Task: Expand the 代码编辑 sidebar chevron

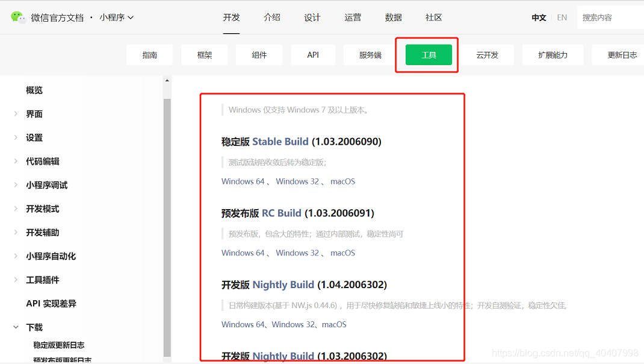Action: click(x=16, y=162)
